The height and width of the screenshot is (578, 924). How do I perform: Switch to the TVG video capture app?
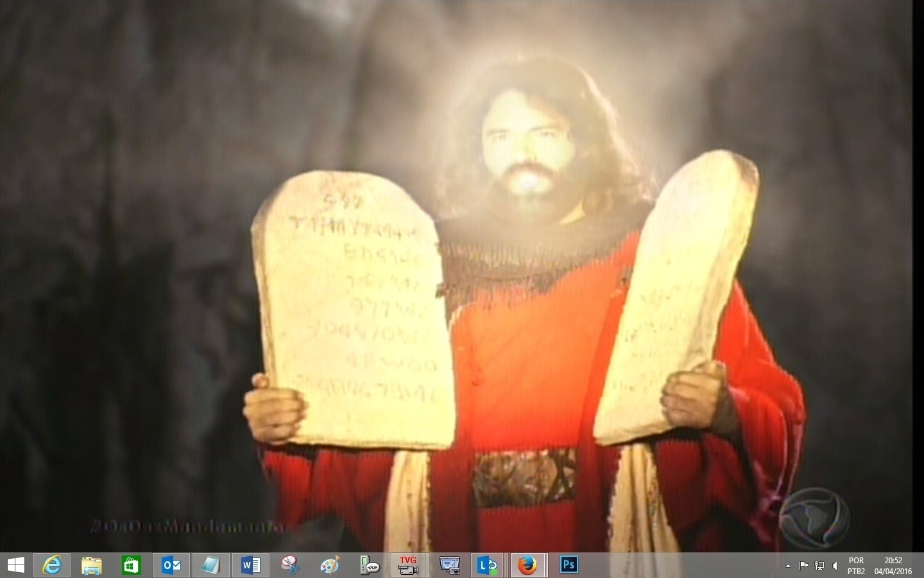pos(409,565)
